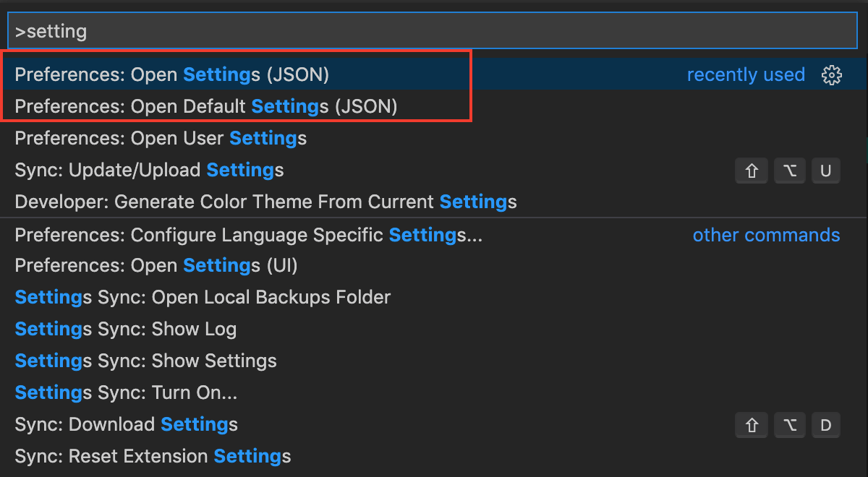Choose Preferences: Open User Settings
Screen dimensions: 868x477
[434, 138]
